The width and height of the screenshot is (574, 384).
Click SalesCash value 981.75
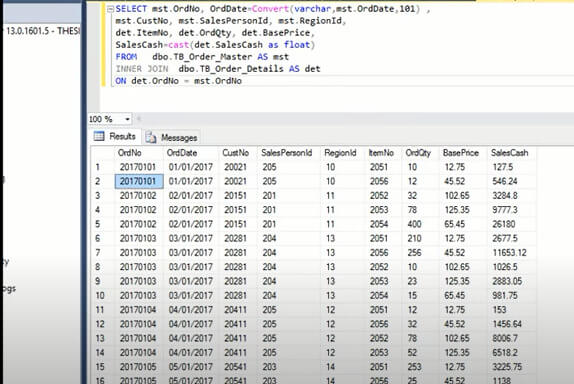coord(505,296)
